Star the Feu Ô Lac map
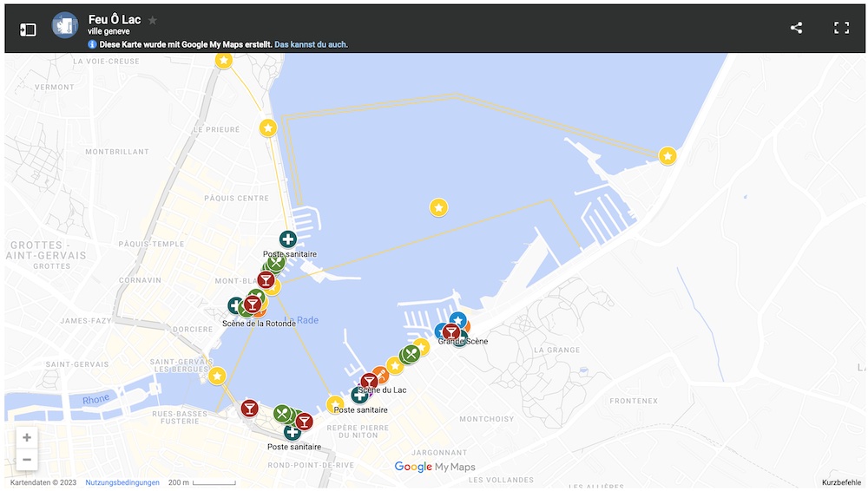The width and height of the screenshot is (868, 491). (153, 20)
